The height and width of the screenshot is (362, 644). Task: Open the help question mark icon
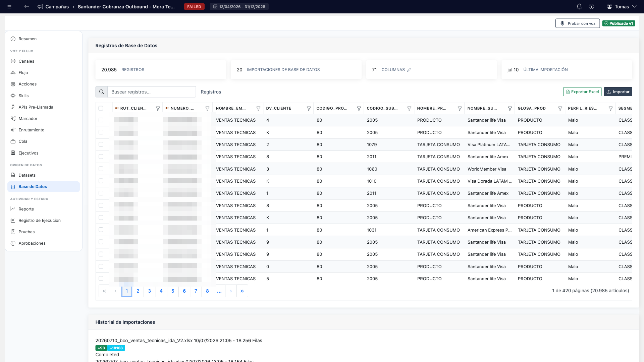[x=591, y=7]
